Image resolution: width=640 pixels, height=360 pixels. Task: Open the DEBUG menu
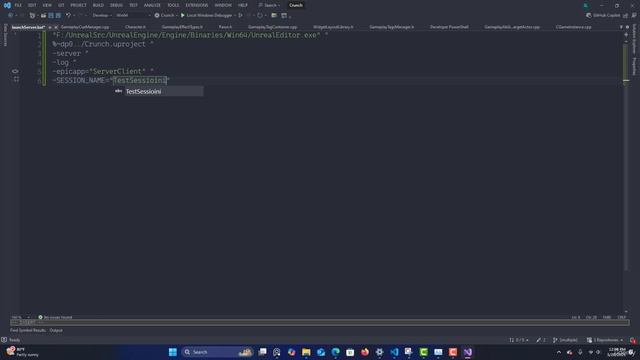(x=116, y=5)
